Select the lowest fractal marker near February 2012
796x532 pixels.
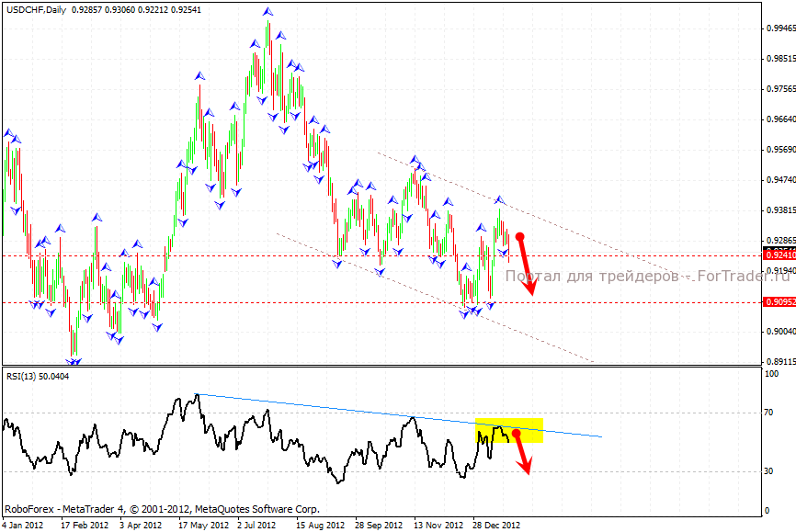click(73, 362)
